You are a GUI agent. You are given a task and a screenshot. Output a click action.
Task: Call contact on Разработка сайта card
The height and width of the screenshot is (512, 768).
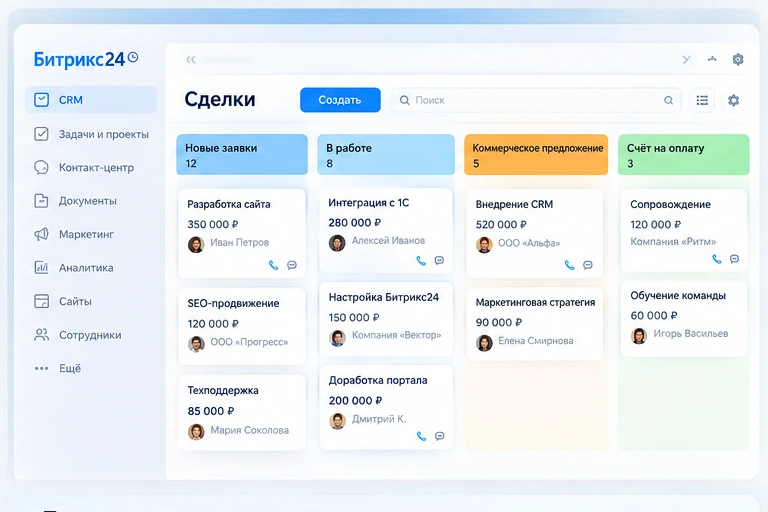point(273,265)
